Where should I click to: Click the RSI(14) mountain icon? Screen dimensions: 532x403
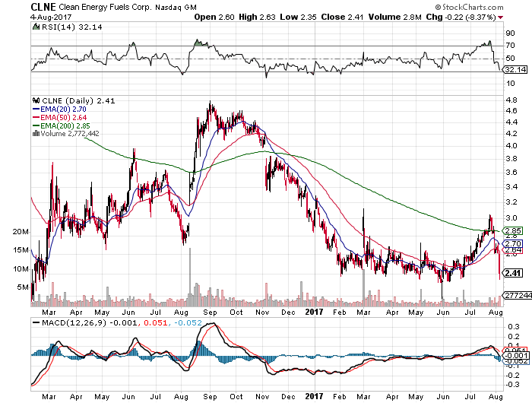point(36,27)
